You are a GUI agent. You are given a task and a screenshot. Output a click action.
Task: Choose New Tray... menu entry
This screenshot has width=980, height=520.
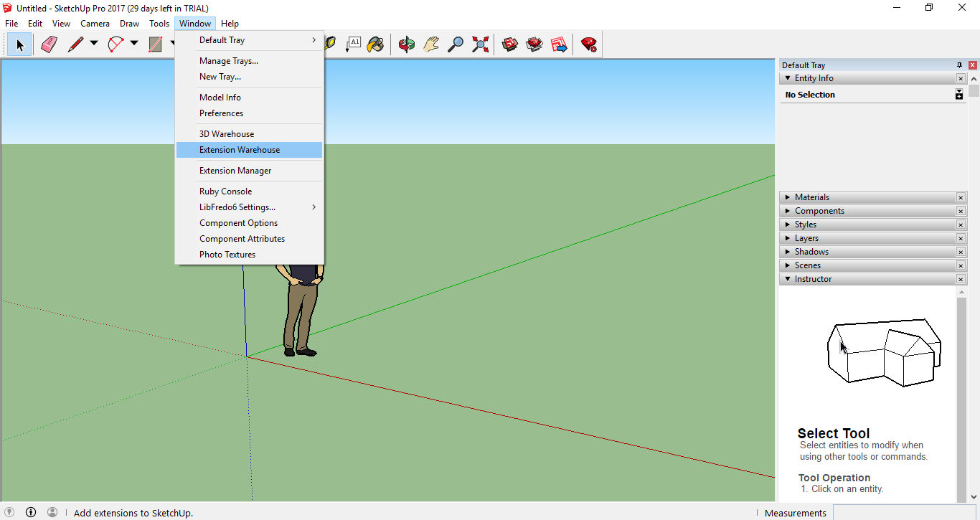(x=249, y=77)
